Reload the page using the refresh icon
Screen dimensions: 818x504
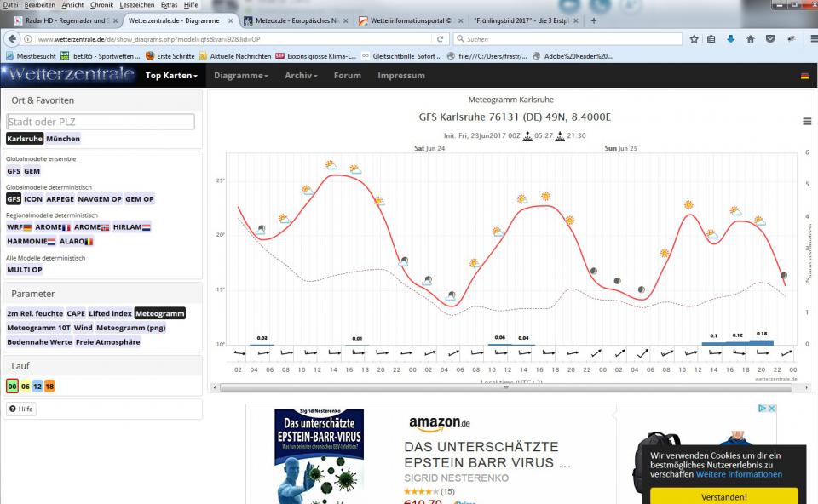point(441,39)
